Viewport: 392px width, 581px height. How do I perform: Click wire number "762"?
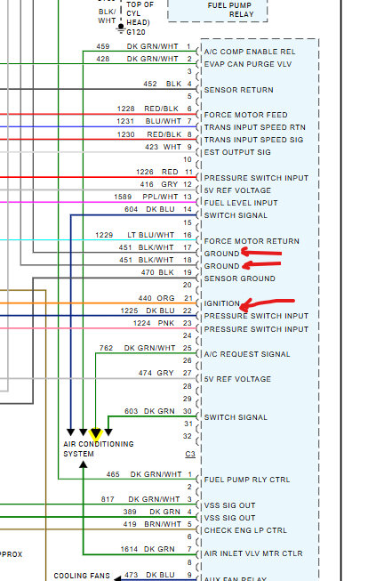tap(106, 348)
